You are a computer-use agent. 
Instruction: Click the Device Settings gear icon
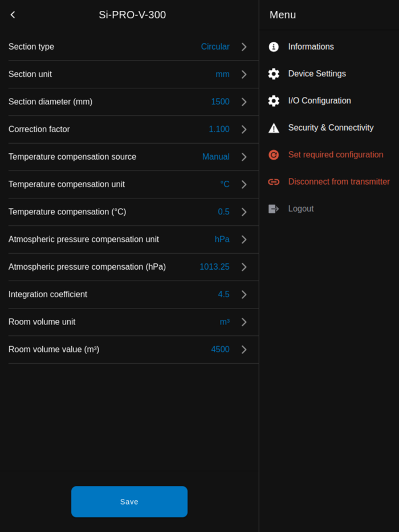point(274,74)
